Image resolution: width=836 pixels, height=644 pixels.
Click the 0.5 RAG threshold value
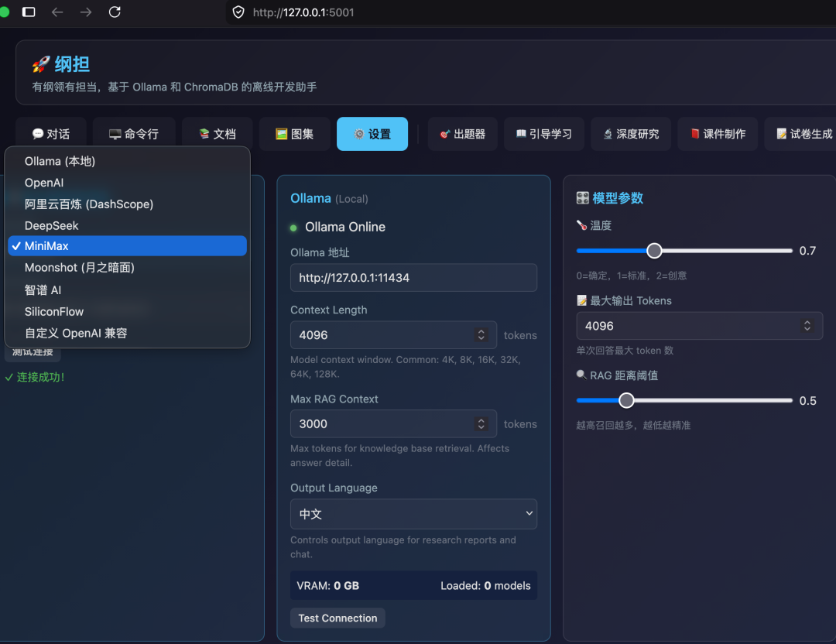pyautogui.click(x=807, y=401)
